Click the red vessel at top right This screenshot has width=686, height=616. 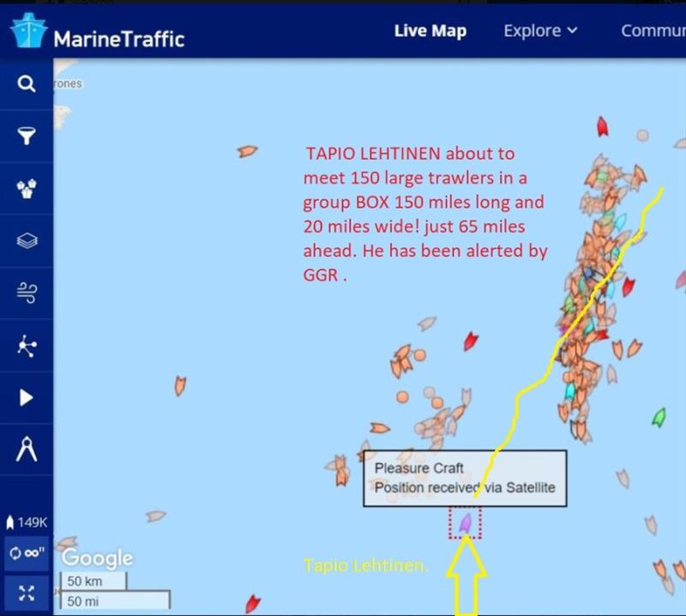click(x=603, y=126)
